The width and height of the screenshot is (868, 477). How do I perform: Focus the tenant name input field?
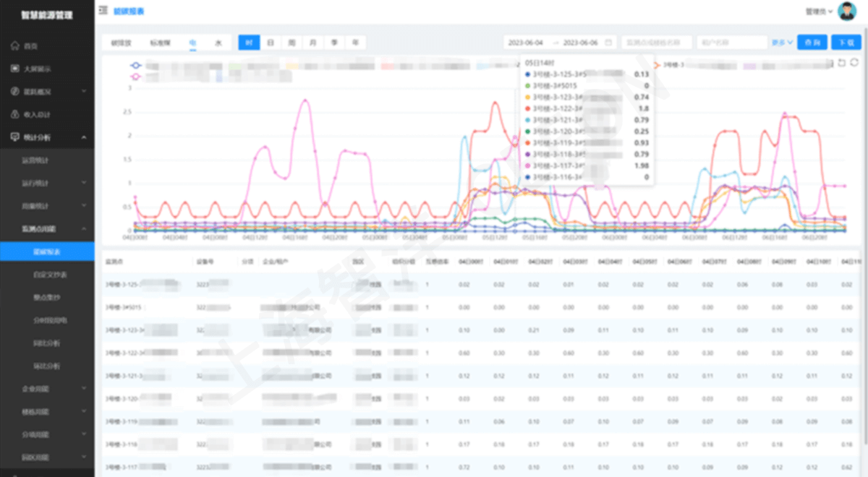(x=732, y=43)
